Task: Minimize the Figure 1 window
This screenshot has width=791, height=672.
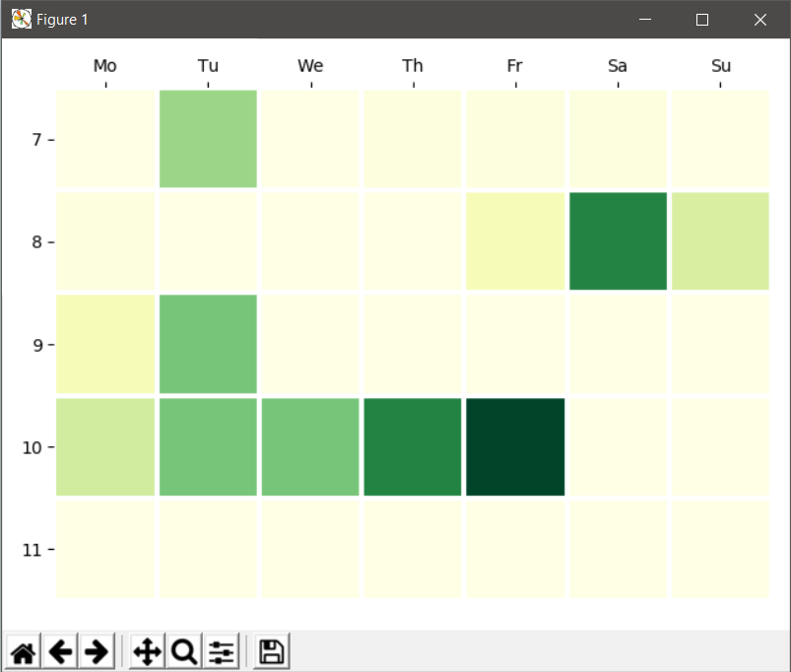Action: [644, 19]
